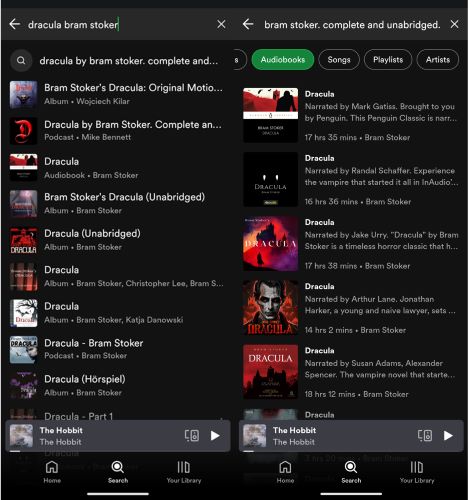This screenshot has width=469, height=500.
Task: Tap Dracula (Unabridged) red cover thumbnail
Action: 23,240
